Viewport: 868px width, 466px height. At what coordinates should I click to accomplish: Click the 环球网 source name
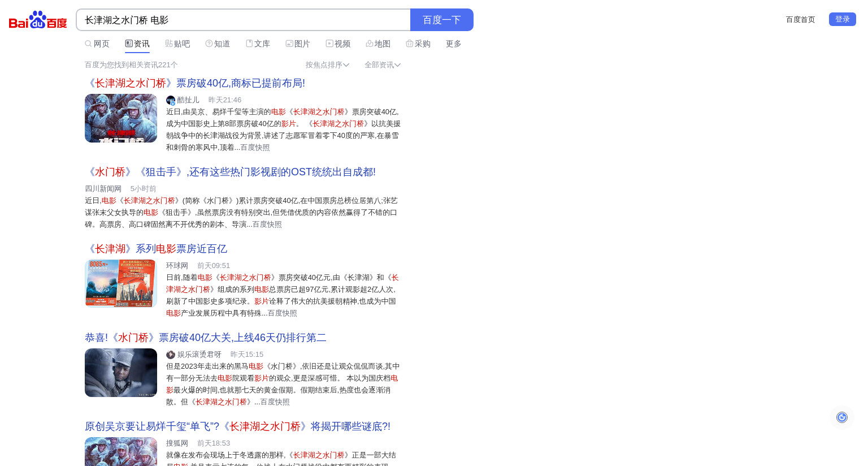pos(177,266)
